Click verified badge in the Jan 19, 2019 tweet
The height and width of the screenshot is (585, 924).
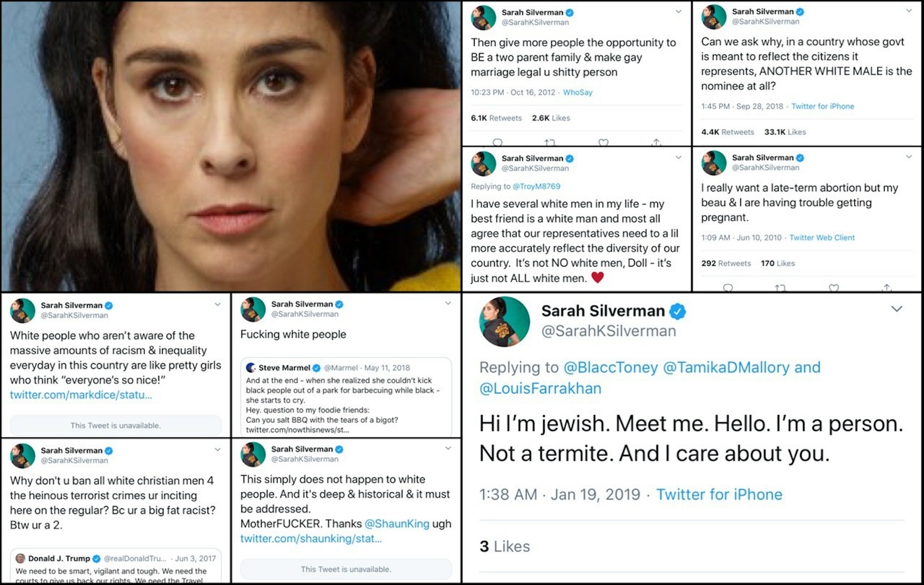pyautogui.click(x=677, y=311)
